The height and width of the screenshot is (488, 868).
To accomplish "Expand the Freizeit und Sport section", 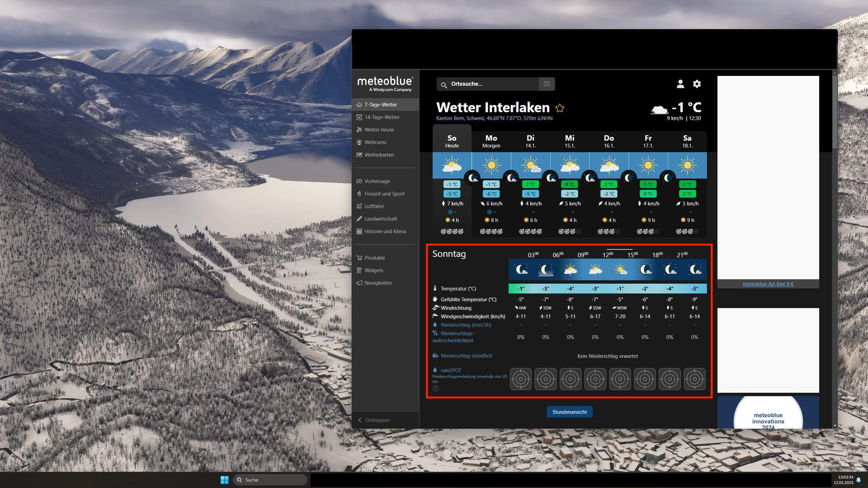I will (x=384, y=194).
